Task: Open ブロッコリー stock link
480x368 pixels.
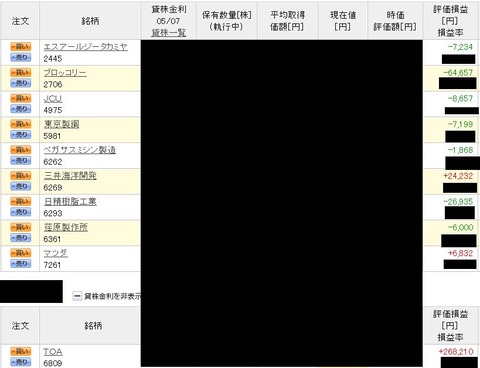Action: point(65,73)
